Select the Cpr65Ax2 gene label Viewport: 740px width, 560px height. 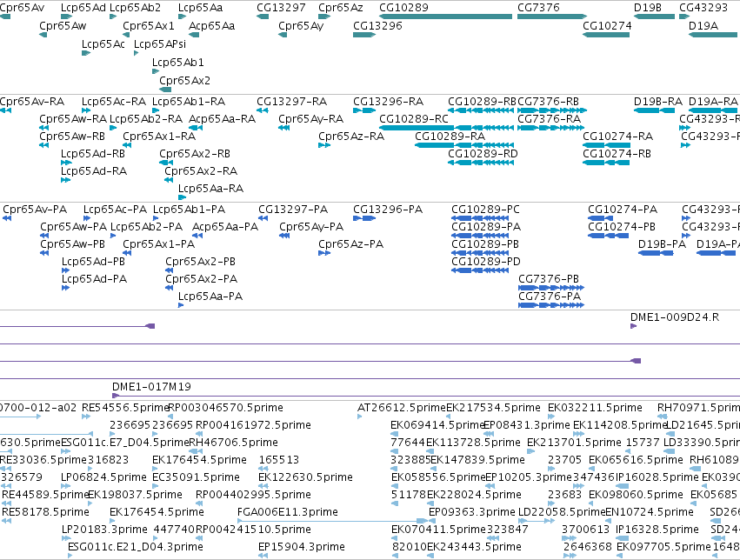pos(184,81)
